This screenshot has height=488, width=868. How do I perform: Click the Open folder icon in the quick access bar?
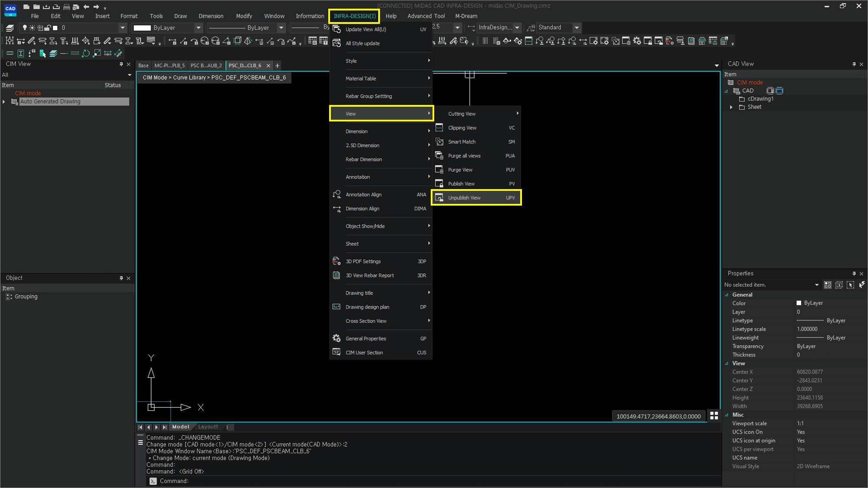[x=36, y=7]
